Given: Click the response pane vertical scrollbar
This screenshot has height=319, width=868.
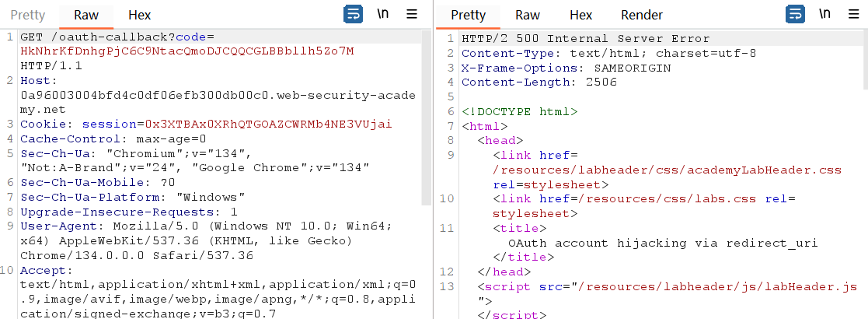Looking at the screenshot, I should (864, 60).
